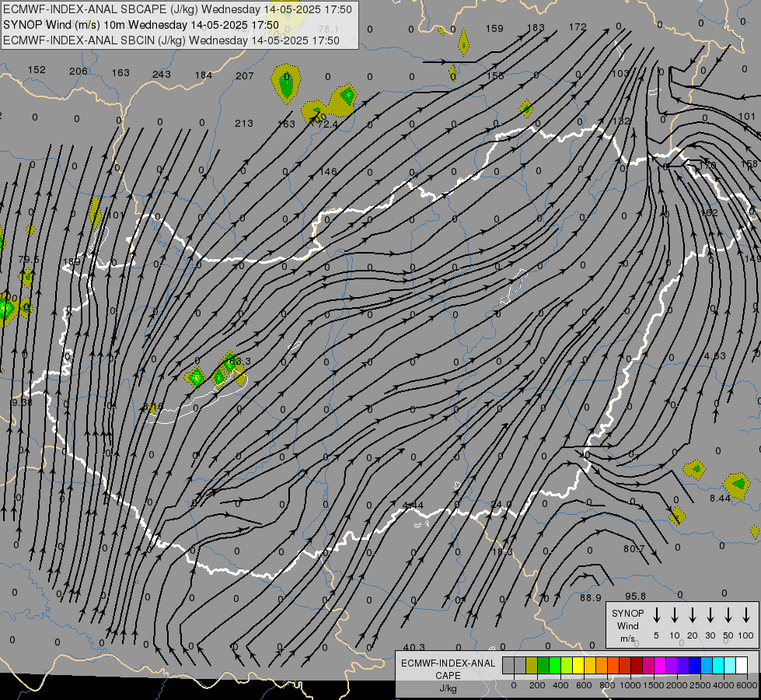This screenshot has width=761, height=700.
Task: Pick the bright green CAPE legend swatch
Action: (555, 666)
